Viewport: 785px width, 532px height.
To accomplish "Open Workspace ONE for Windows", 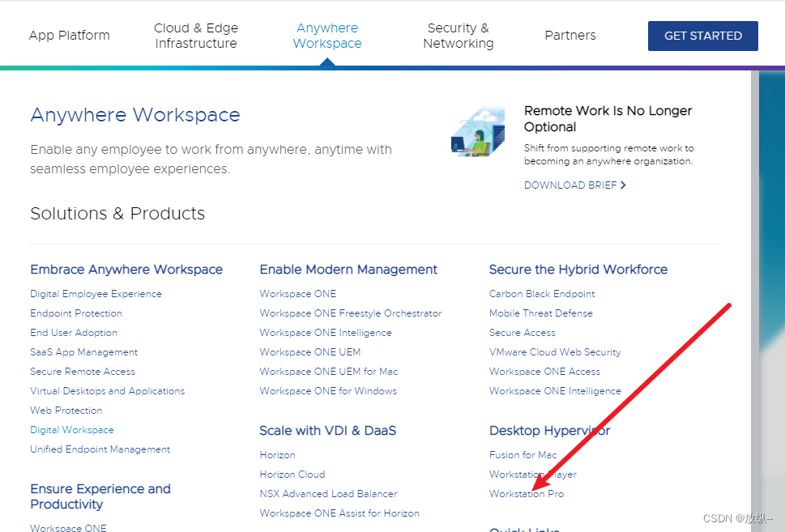I will coord(328,391).
